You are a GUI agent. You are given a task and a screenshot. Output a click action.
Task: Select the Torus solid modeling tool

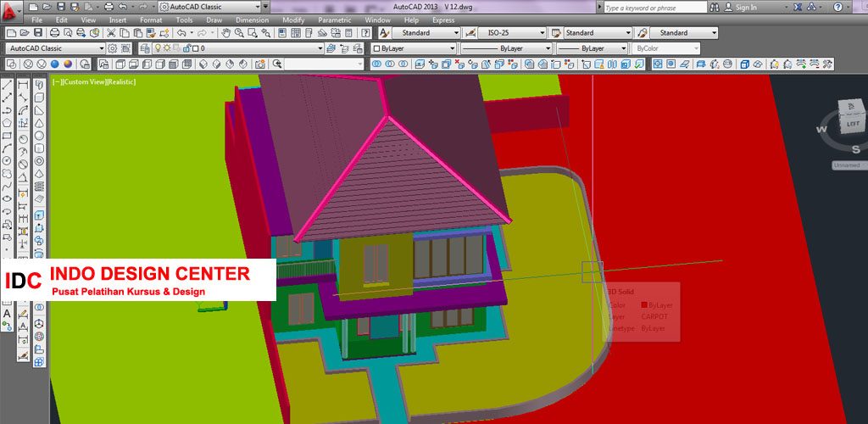coord(39,161)
